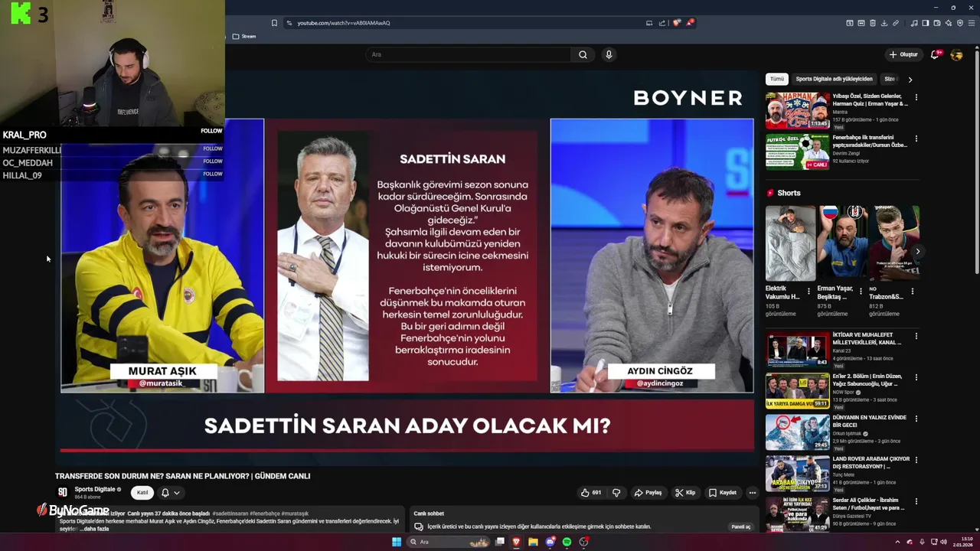Click the YouTube search magnifier button
980x551 pixels.
583,54
